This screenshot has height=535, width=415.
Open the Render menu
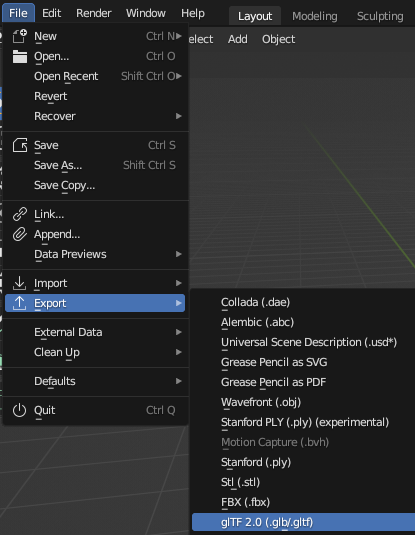[x=94, y=13]
